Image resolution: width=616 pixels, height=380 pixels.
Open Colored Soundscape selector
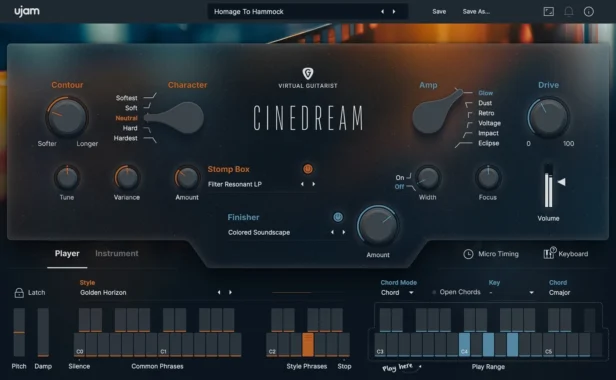pos(259,233)
